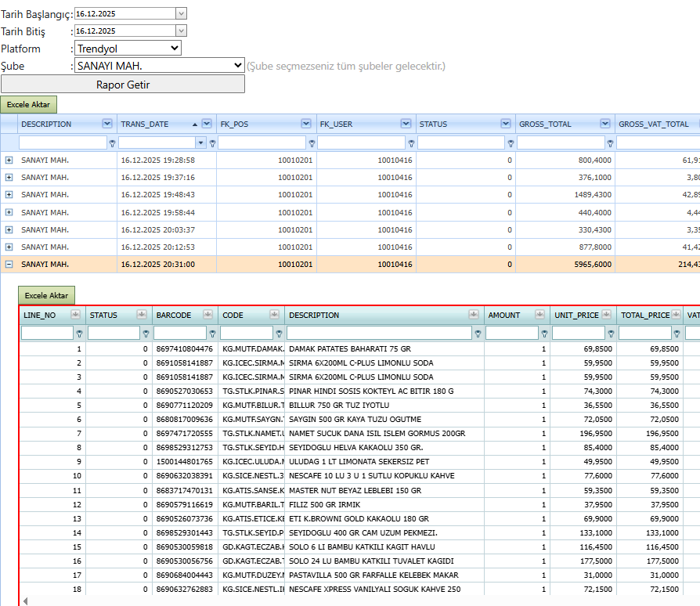The width and height of the screenshot is (700, 606).
Task: Collapse the 20:31:00 transaction row
Action: [9, 264]
